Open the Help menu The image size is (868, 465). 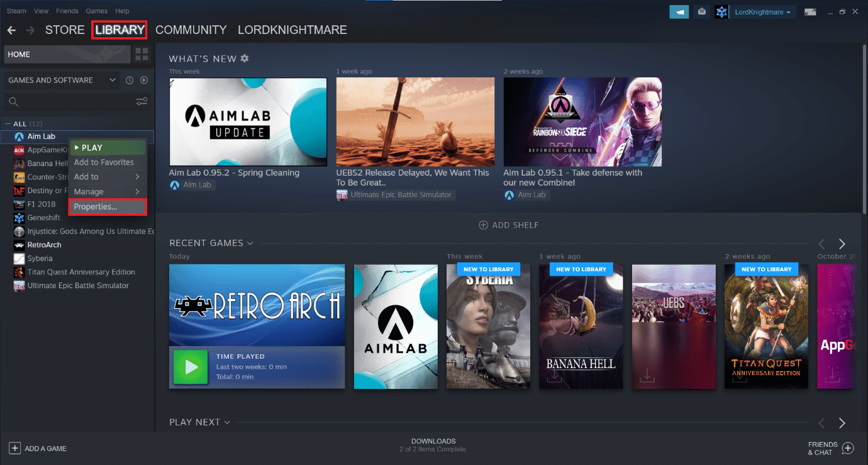122,11
